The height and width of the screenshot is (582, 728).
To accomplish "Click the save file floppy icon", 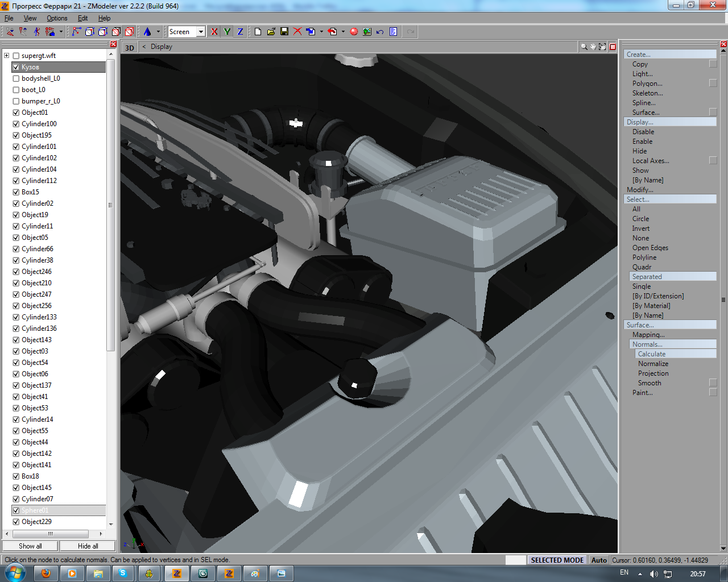I will click(284, 32).
